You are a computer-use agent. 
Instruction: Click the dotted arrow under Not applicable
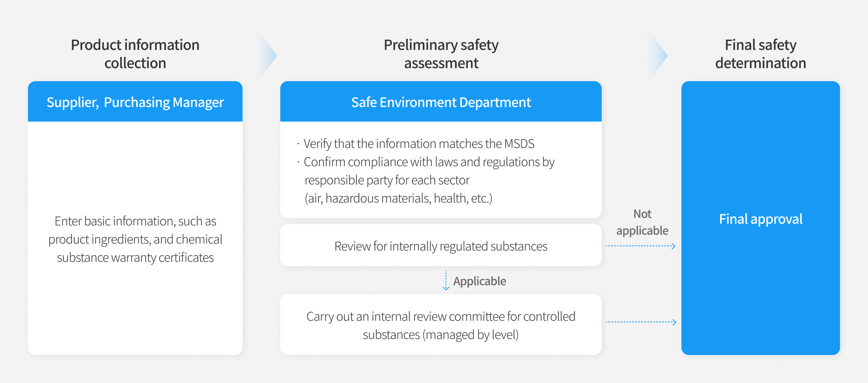tap(641, 246)
